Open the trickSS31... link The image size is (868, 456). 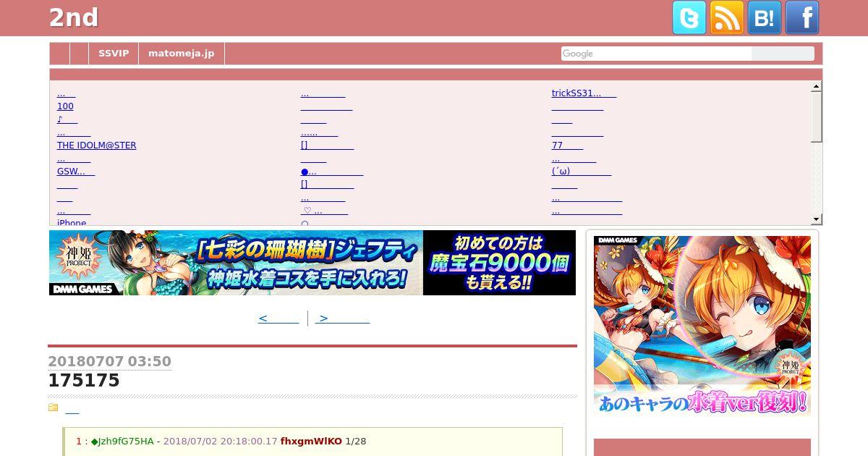click(584, 93)
